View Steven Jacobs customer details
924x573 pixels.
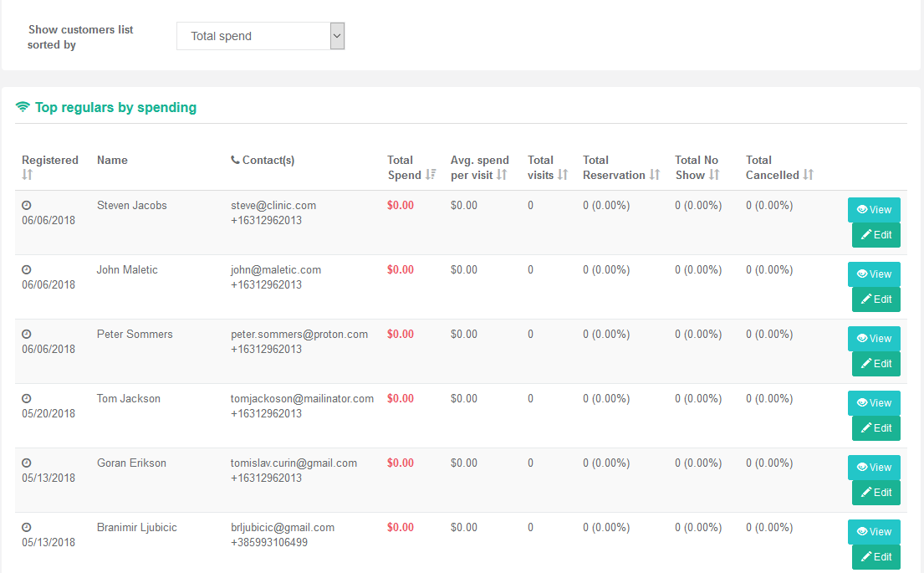pyautogui.click(x=874, y=210)
